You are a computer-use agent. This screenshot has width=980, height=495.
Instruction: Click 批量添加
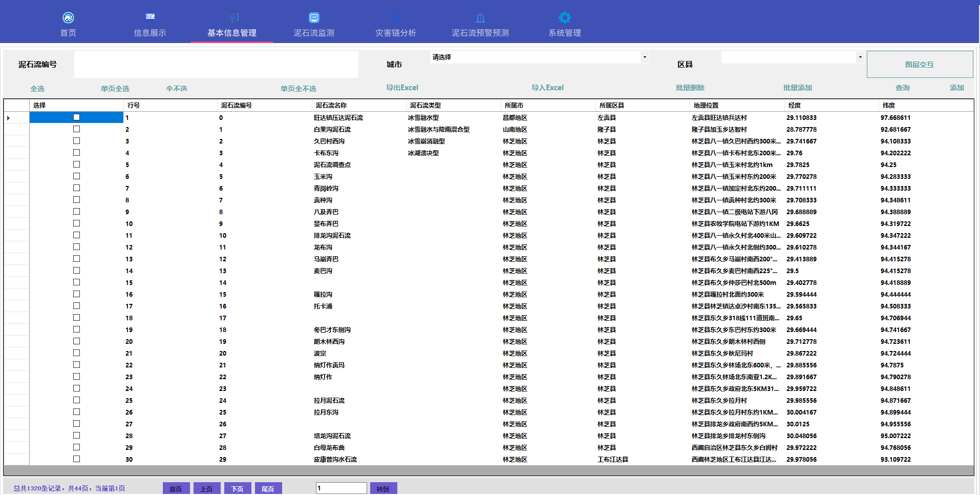(798, 88)
